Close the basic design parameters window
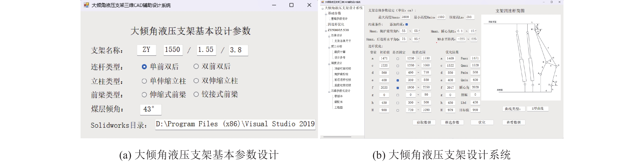The image size is (644, 162). (309, 5)
